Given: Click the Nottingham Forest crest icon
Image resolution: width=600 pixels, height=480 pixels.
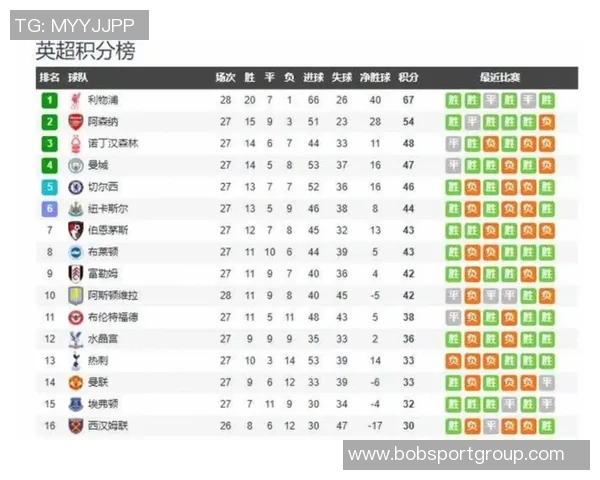Looking at the screenshot, I should pyautogui.click(x=76, y=143).
